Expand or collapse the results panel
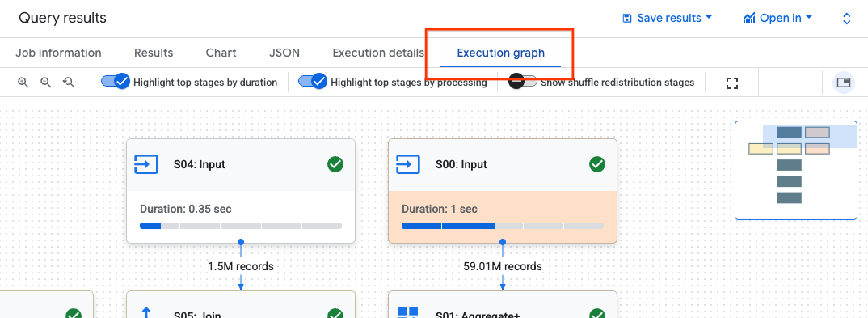868x318 pixels. pyautogui.click(x=846, y=19)
